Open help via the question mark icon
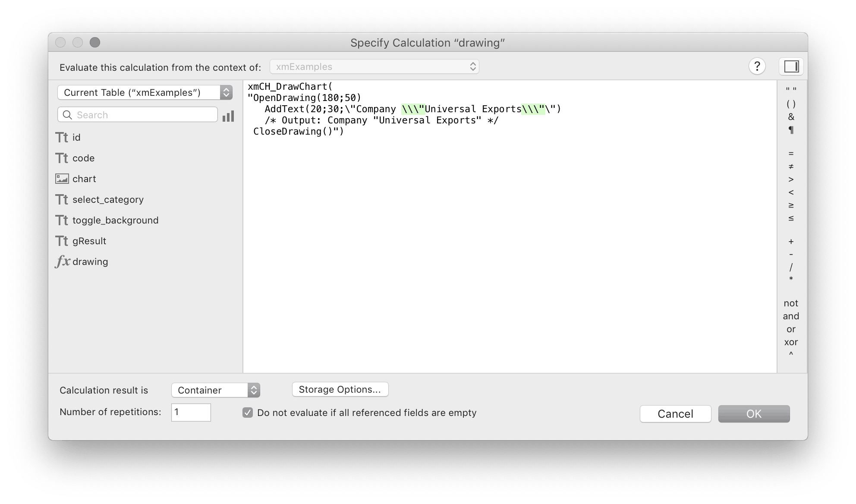 [x=757, y=66]
